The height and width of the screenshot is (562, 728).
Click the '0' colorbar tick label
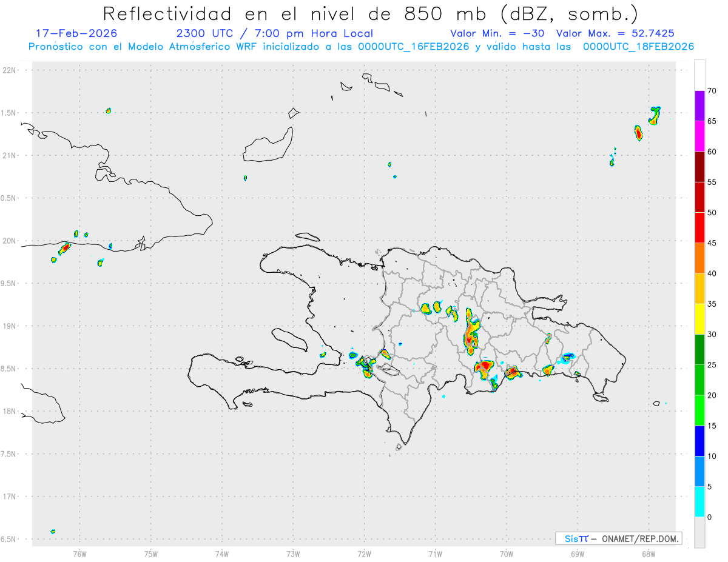coord(709,517)
